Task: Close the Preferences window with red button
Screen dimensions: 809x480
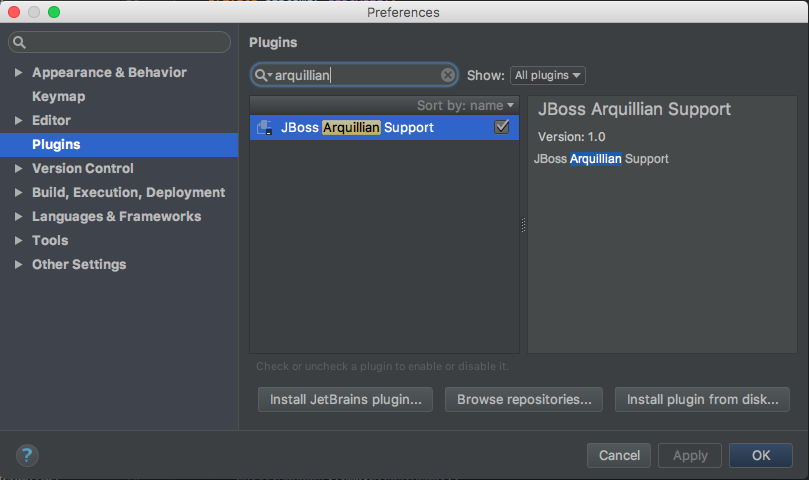Action: coord(14,12)
